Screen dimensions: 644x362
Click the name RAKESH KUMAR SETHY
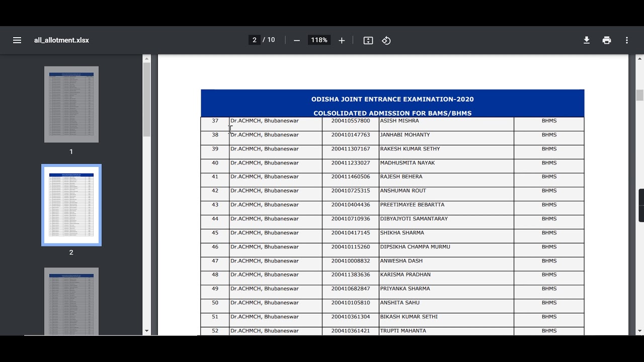click(x=410, y=149)
